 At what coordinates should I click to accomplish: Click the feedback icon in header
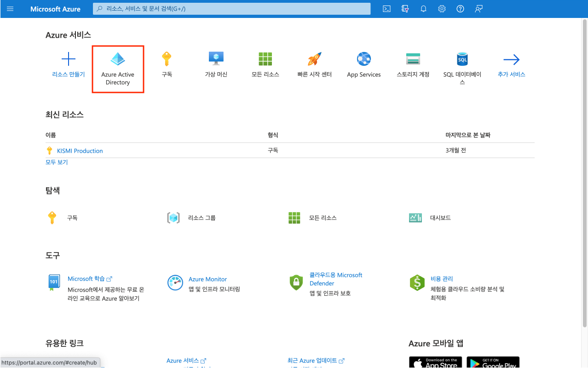tap(478, 9)
